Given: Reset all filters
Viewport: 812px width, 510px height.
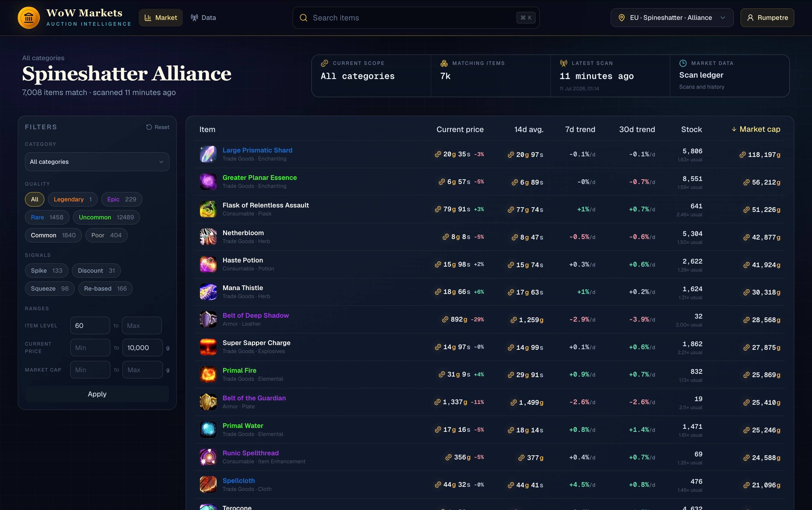Looking at the screenshot, I should [157, 127].
